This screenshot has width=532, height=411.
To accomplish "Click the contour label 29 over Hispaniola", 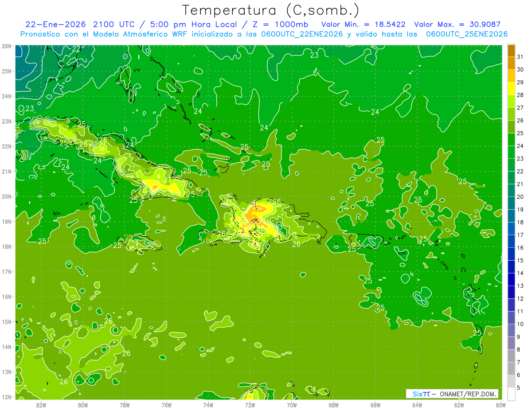I will point(248,227).
